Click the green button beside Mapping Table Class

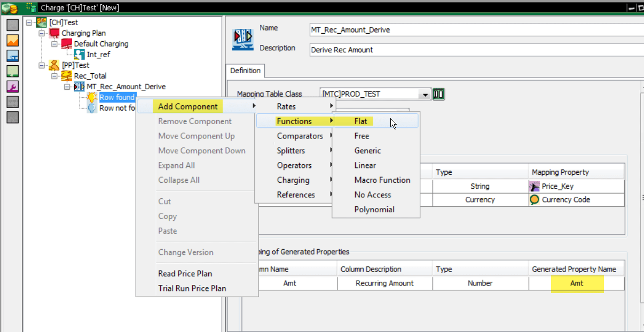click(x=439, y=94)
